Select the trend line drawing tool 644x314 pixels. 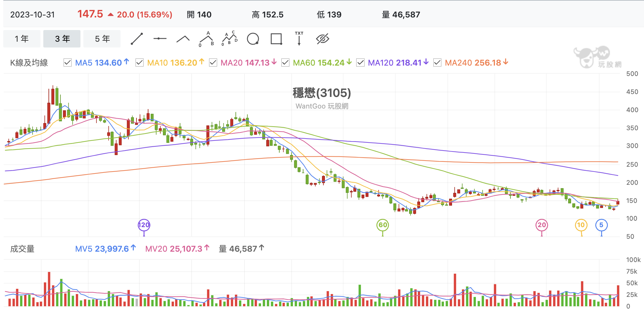click(x=137, y=39)
